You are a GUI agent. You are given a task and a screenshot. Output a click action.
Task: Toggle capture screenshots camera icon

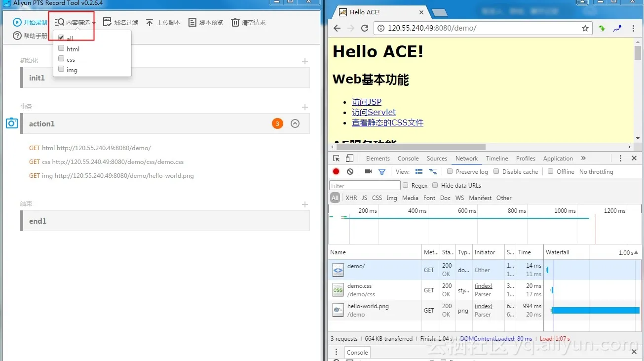(x=368, y=171)
